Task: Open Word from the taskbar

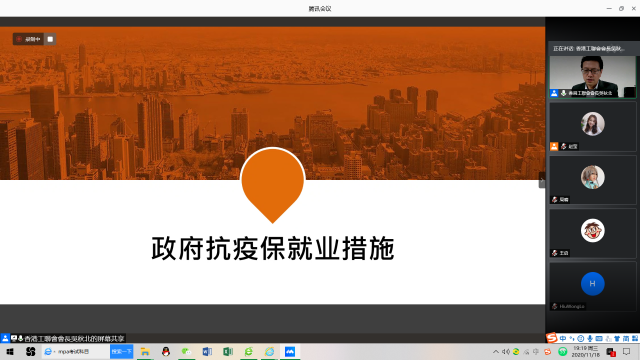Action: tap(207, 351)
